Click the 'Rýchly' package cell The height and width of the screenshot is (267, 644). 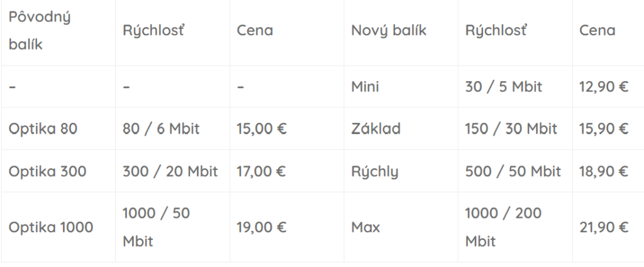click(375, 171)
